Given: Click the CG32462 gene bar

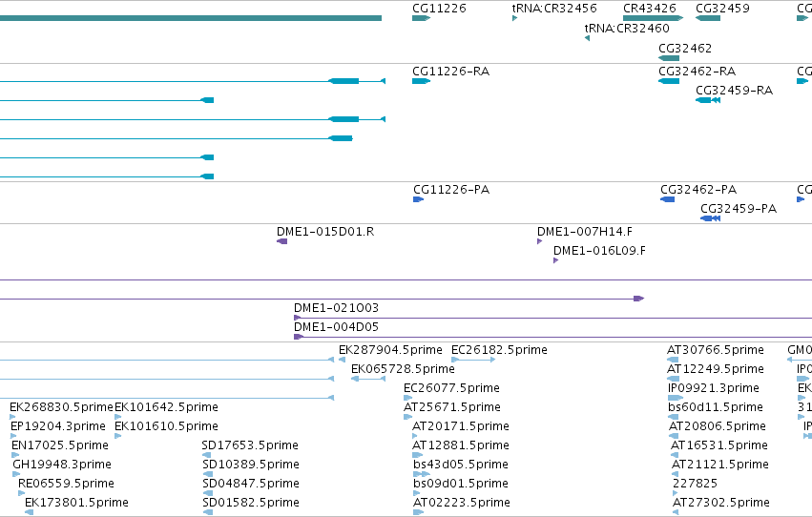Looking at the screenshot, I should point(669,58).
